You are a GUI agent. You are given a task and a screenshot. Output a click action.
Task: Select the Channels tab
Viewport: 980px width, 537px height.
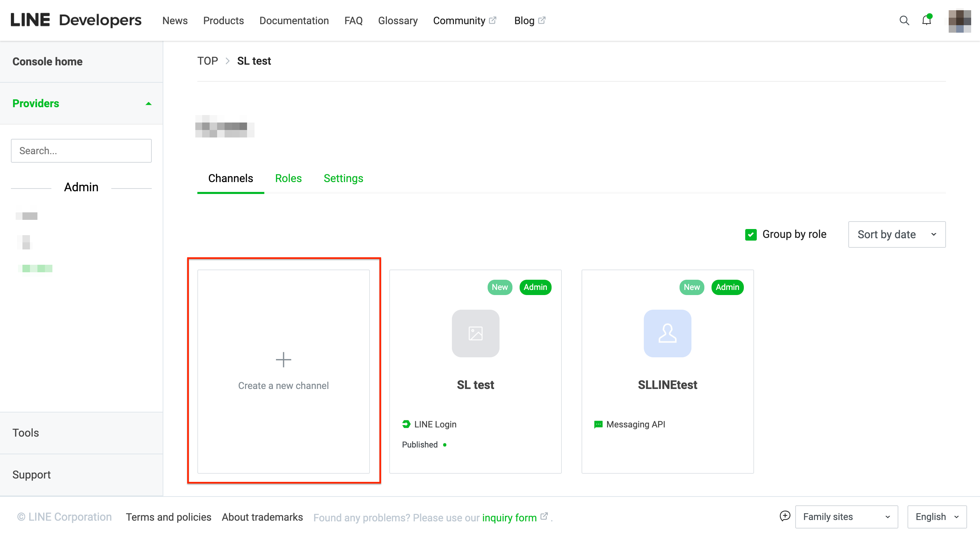(x=231, y=179)
